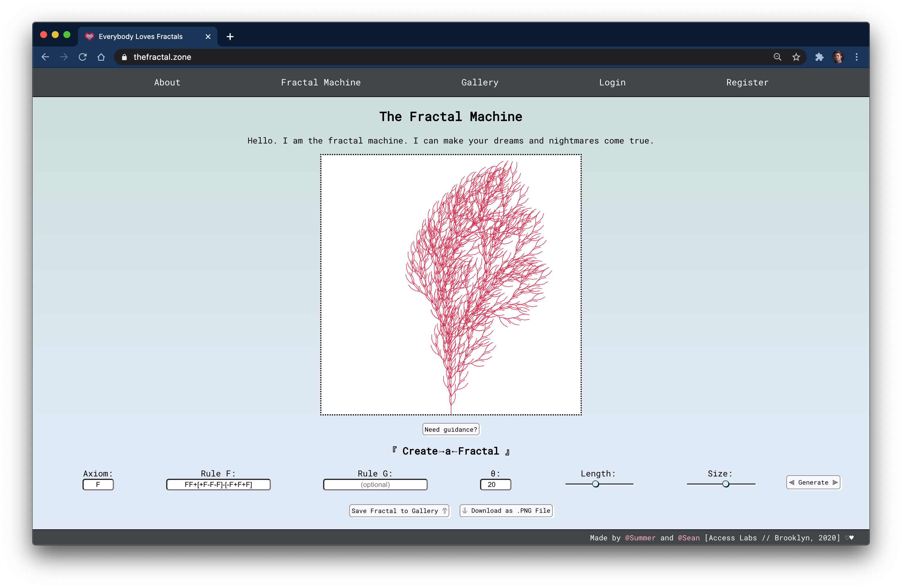902x588 pixels.
Task: Open the Login page
Action: 612,82
